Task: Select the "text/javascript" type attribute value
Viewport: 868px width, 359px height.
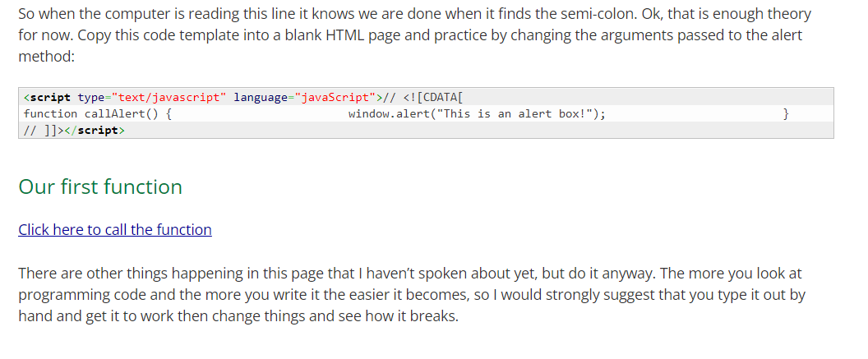Action: pos(169,98)
